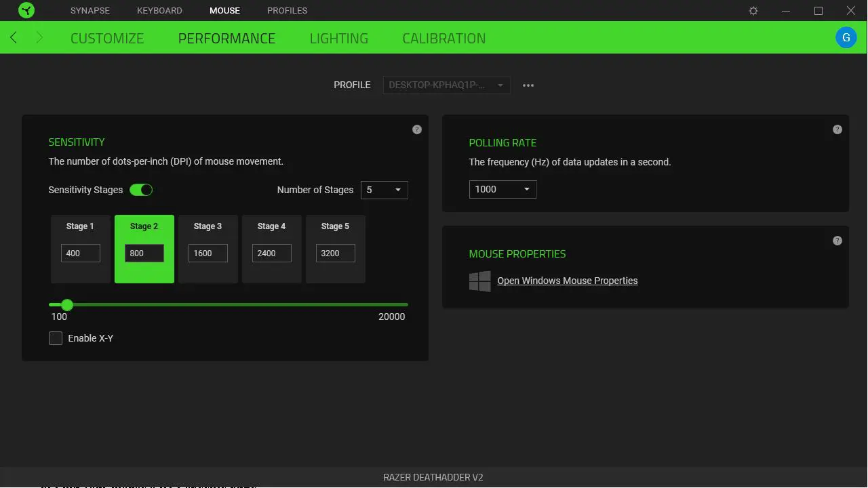Open the Profile selector dropdown

pos(446,85)
